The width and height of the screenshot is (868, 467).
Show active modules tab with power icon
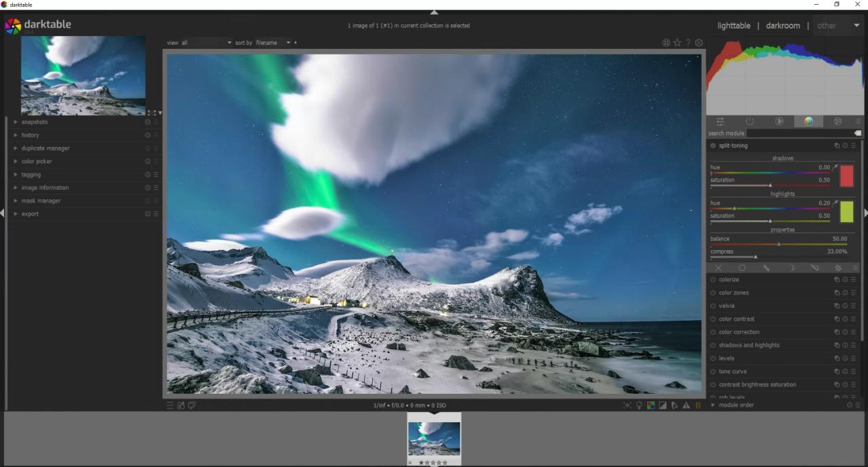point(749,121)
